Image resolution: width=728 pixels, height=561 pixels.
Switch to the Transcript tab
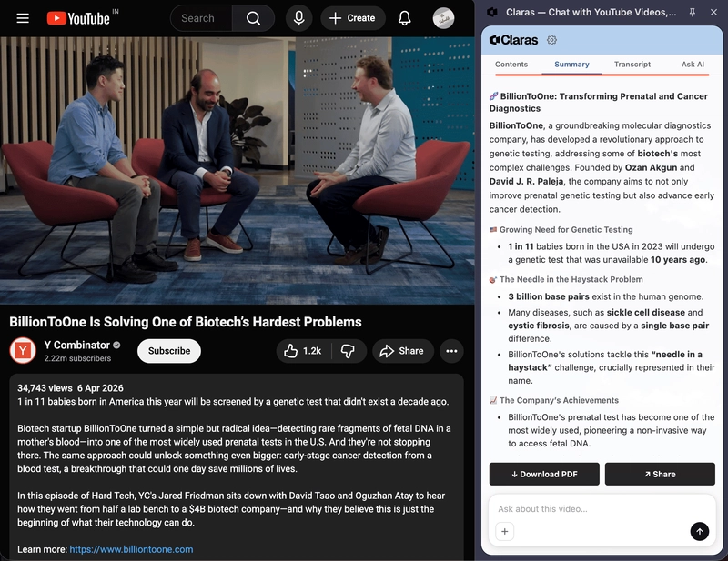pyautogui.click(x=632, y=64)
